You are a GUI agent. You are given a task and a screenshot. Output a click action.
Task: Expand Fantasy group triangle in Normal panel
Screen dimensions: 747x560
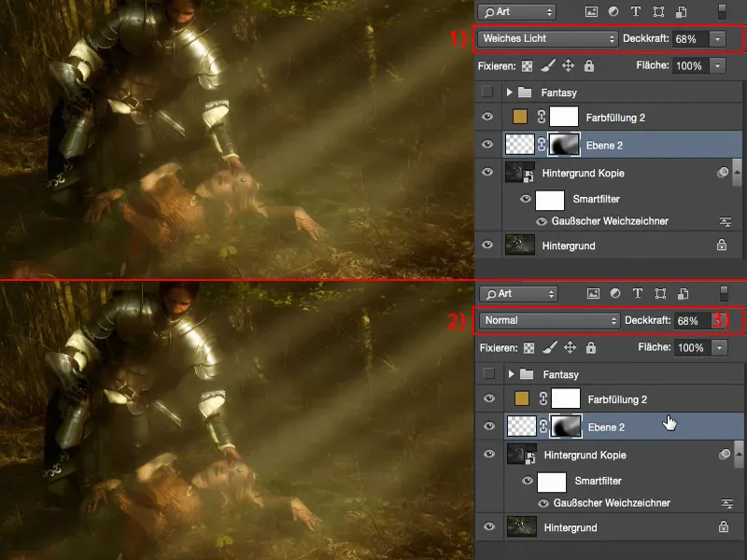[x=511, y=374]
